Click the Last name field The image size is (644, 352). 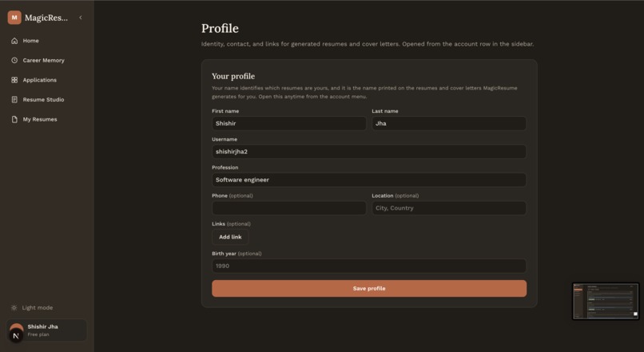pos(449,123)
